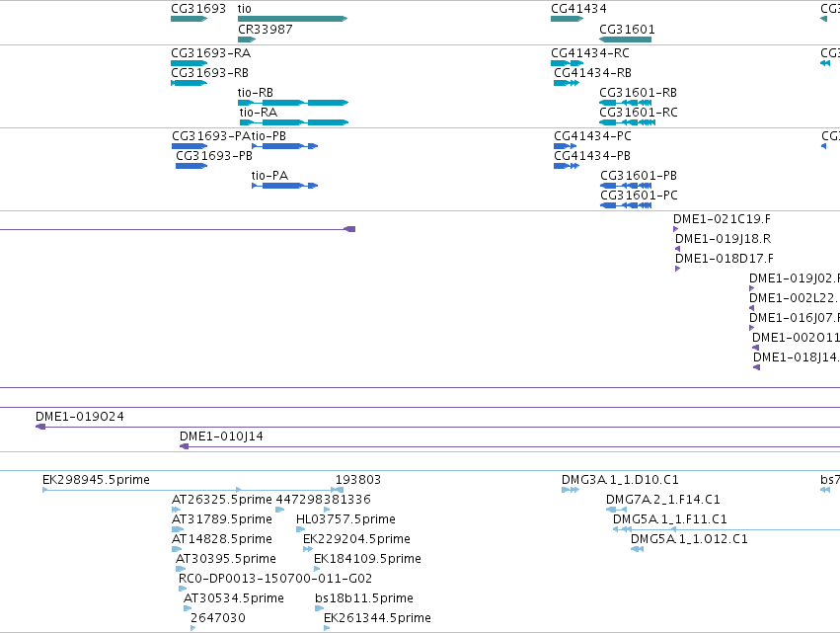The image size is (840, 633).
Task: Select the CG31693-RA transcript arrow
Action: click(x=190, y=63)
